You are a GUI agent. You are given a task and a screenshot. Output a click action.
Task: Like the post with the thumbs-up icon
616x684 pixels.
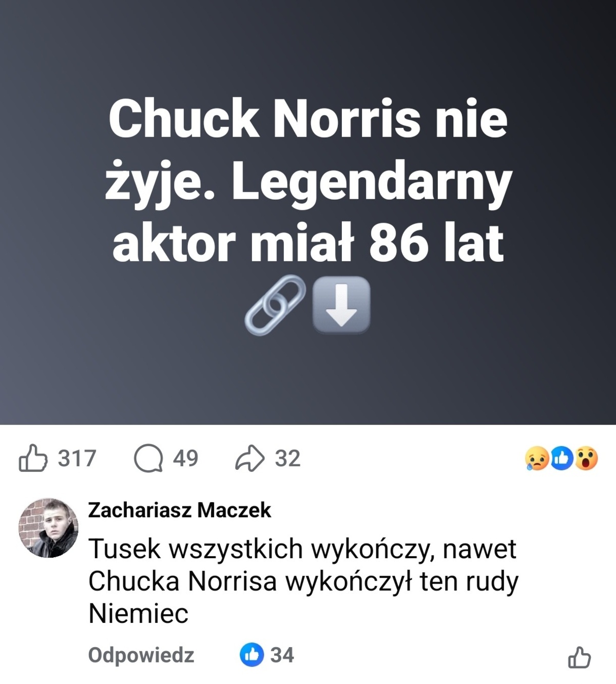pos(33,458)
